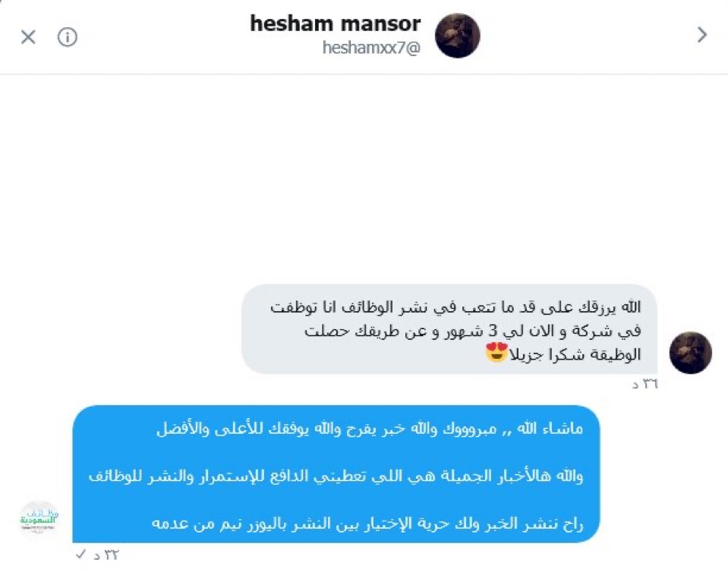Viewport: 728px width, 575px height.
Task: Open conversation info via the circled i icon
Action: (x=68, y=36)
